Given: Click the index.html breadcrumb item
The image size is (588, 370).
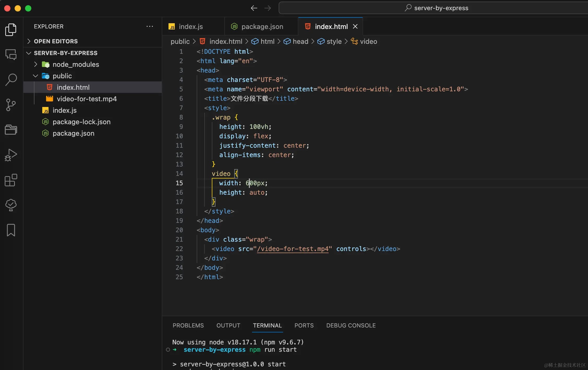Looking at the screenshot, I should click(221, 41).
